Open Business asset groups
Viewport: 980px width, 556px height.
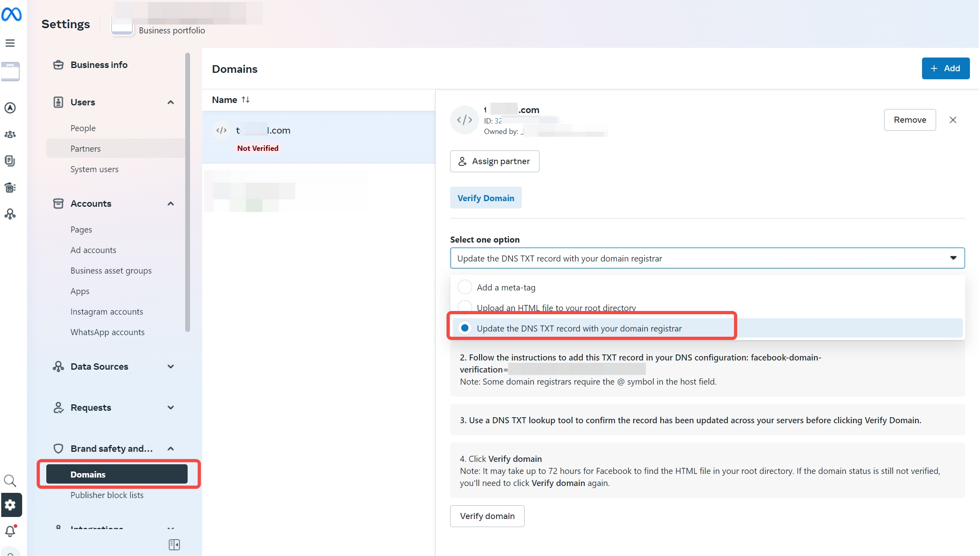click(x=111, y=270)
